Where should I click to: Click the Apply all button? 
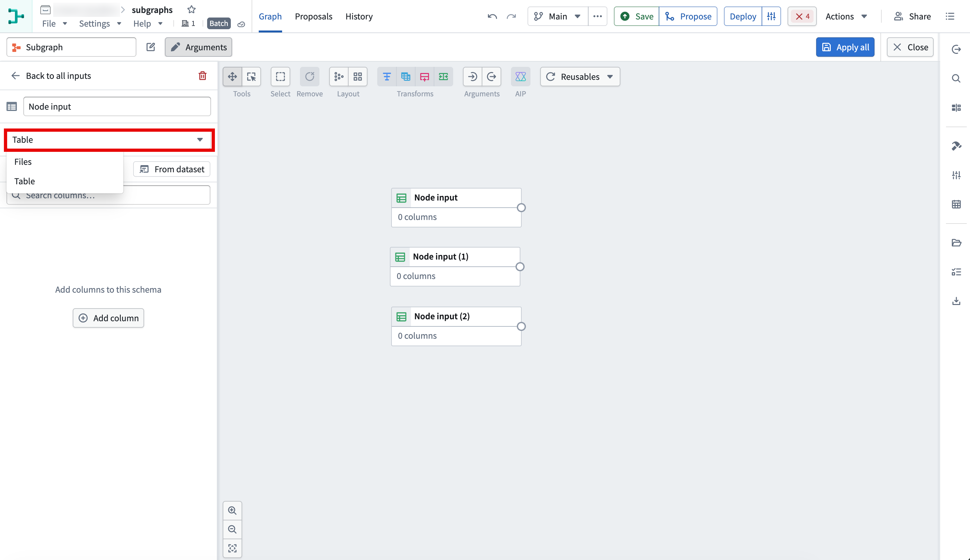click(x=845, y=47)
